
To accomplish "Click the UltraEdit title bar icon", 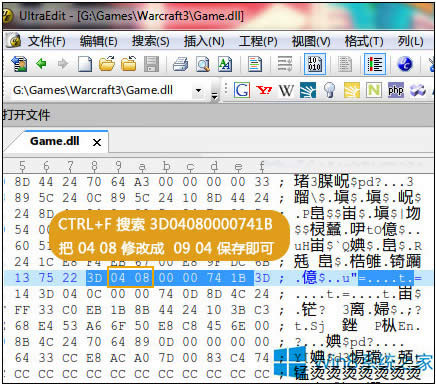I will 8,16.
